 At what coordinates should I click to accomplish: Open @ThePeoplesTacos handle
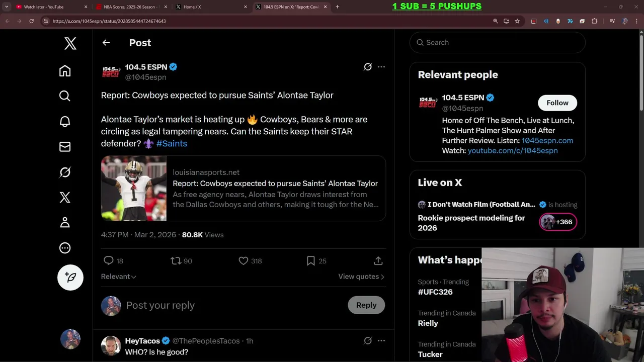click(x=206, y=341)
